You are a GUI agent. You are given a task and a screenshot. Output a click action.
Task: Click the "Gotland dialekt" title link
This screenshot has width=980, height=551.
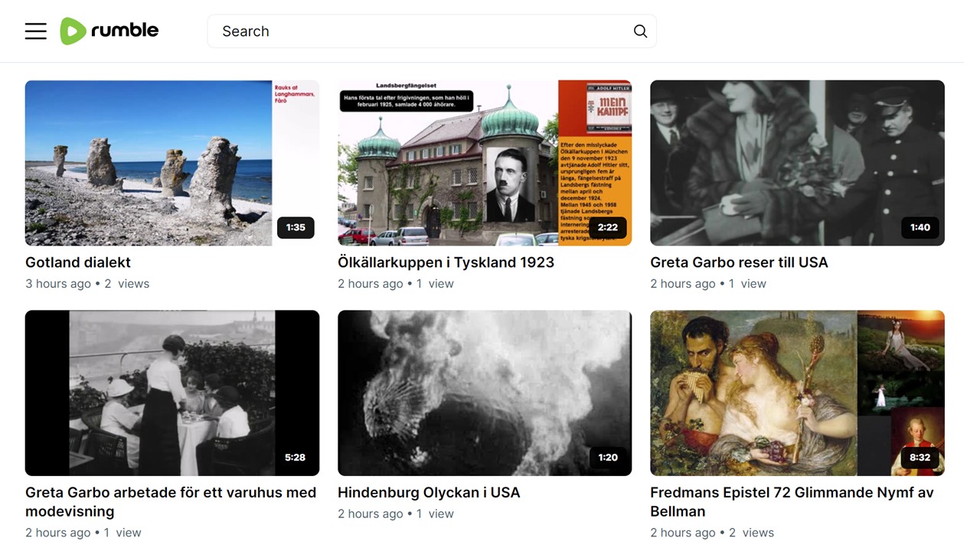78,262
